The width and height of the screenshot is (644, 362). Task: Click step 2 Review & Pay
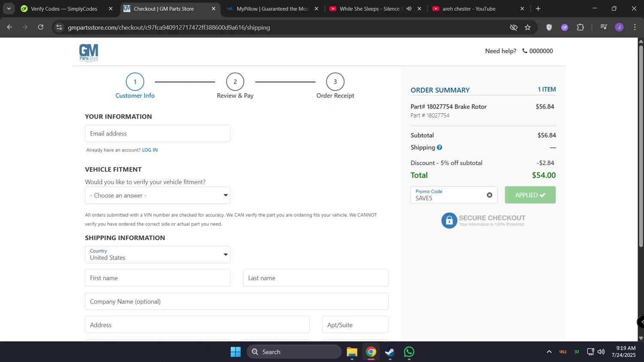point(235,86)
